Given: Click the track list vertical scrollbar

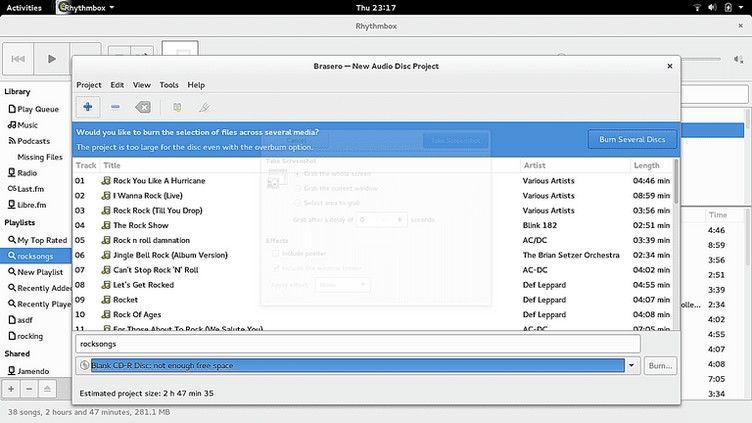Looking at the screenshot, I should point(676,181).
